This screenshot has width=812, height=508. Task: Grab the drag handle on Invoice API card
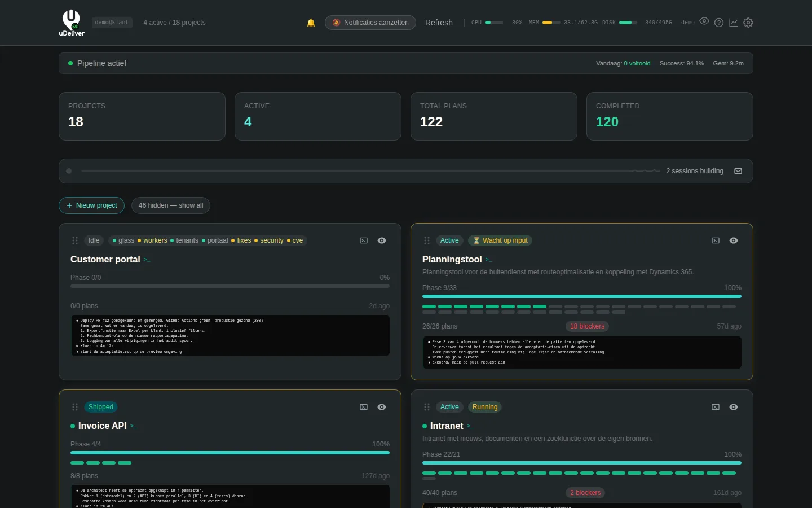pyautogui.click(x=75, y=407)
